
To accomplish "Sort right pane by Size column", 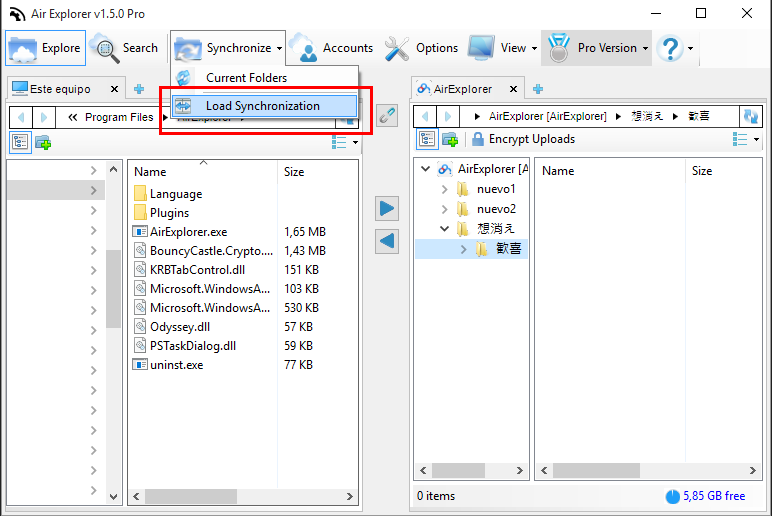I will point(724,171).
